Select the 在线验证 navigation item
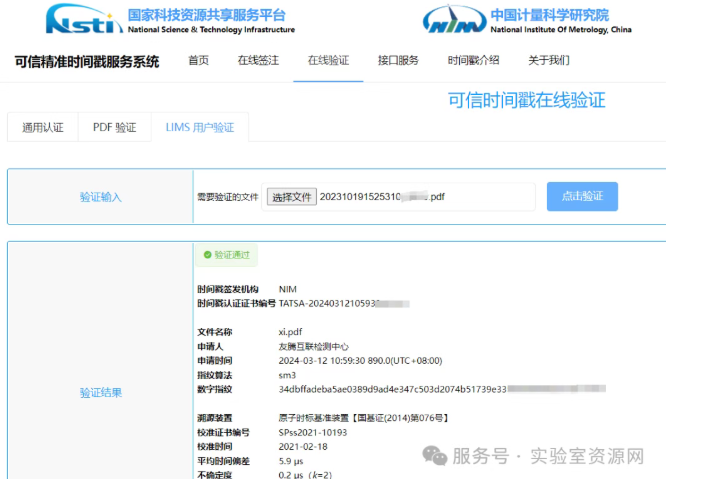The image size is (701, 479). [x=328, y=60]
